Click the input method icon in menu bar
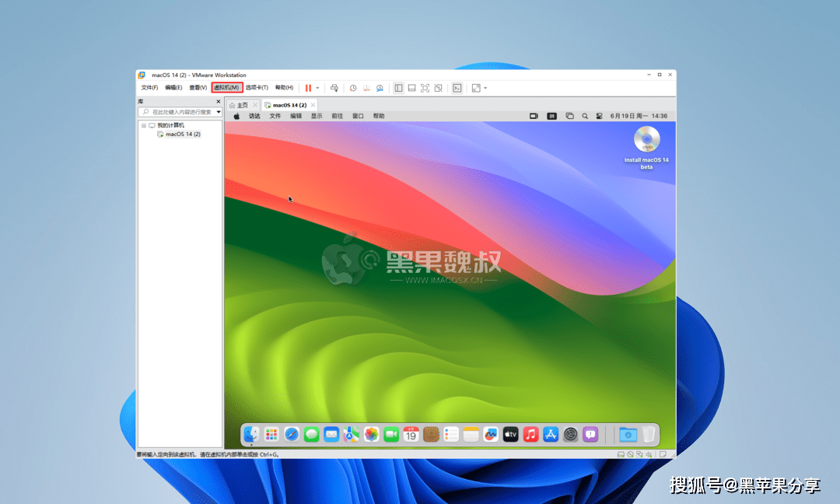This screenshot has height=504, width=840. (x=551, y=116)
